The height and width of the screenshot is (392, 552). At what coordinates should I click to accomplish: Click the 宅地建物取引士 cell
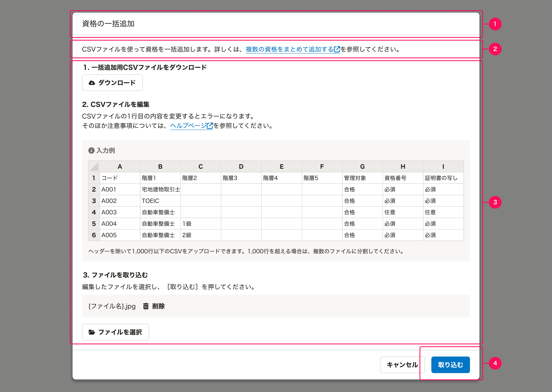(160, 189)
